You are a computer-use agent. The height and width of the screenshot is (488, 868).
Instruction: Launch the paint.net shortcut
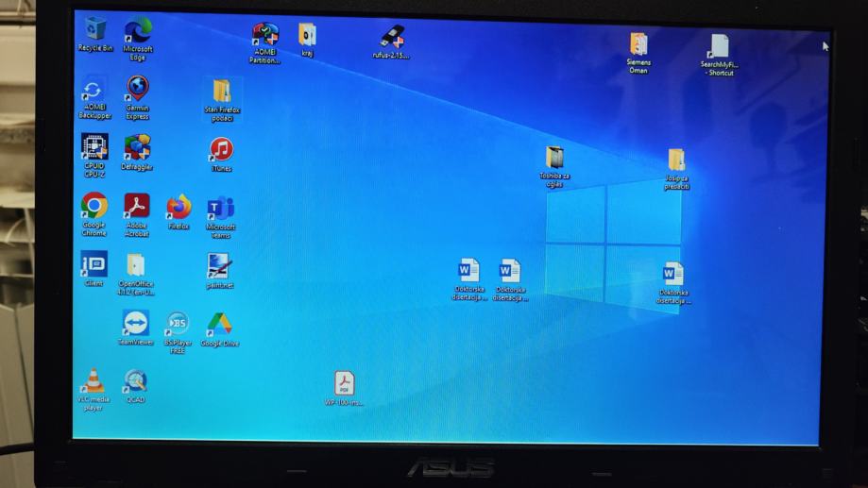tap(220, 271)
